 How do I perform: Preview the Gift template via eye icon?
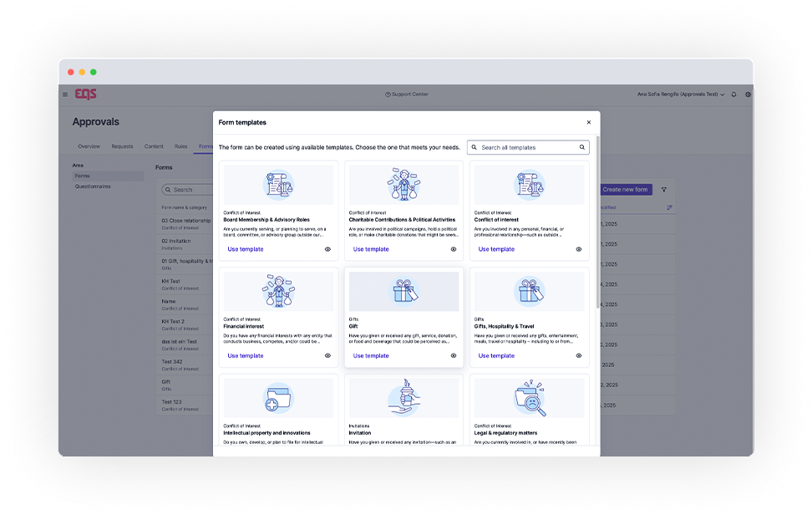click(x=454, y=355)
